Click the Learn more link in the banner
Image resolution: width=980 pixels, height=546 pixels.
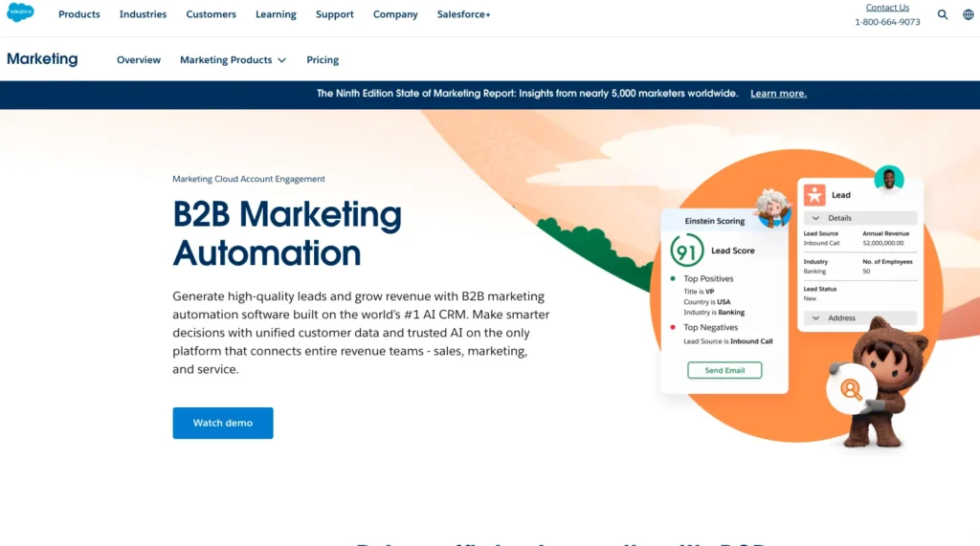778,94
